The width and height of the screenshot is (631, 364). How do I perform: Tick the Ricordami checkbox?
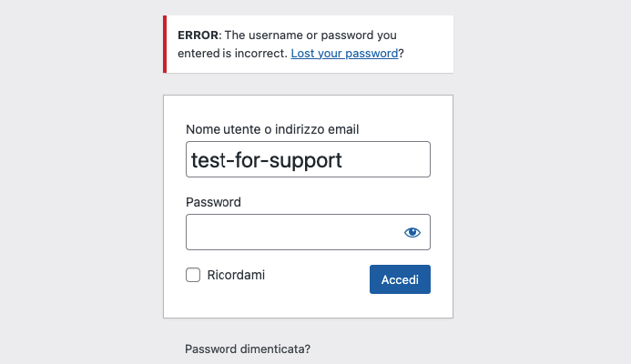click(x=193, y=275)
